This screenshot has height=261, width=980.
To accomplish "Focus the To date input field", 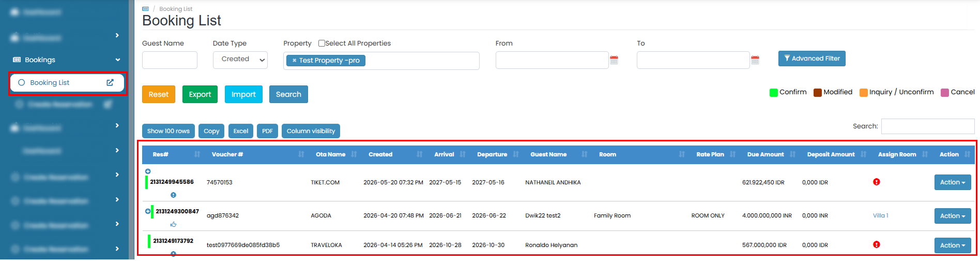I will tap(693, 60).
